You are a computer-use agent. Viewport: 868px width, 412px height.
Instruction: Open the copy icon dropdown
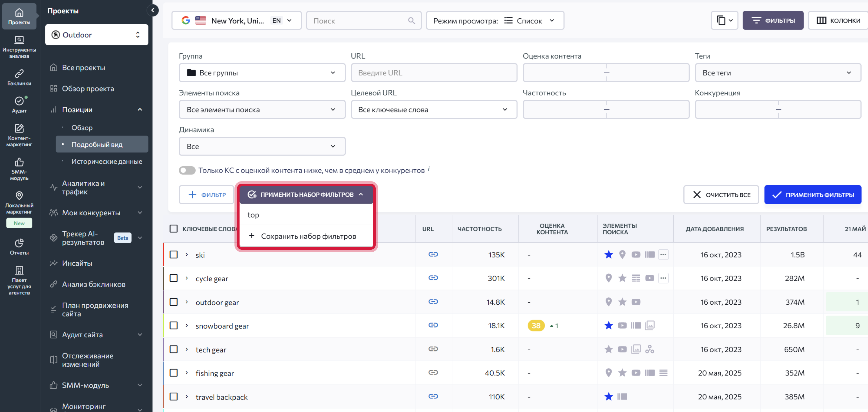click(725, 21)
